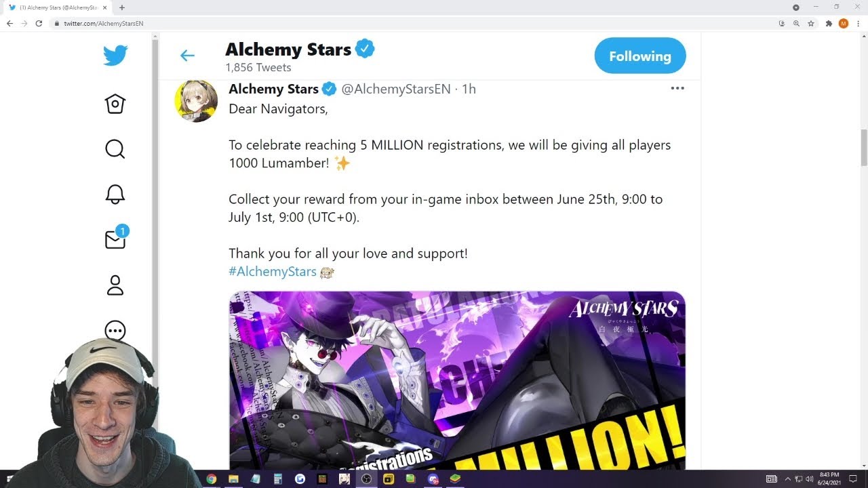
Task: Go back using the blue arrow
Action: pyautogui.click(x=187, y=56)
